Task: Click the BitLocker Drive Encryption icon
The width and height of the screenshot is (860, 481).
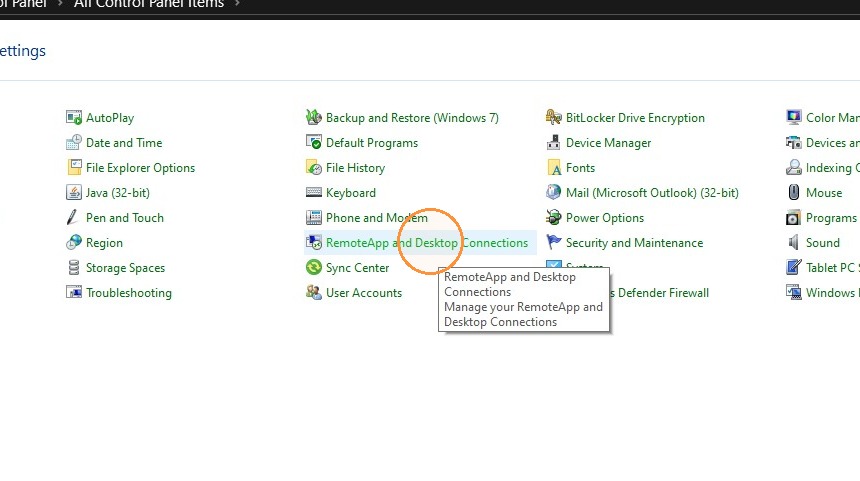Action: (553, 117)
